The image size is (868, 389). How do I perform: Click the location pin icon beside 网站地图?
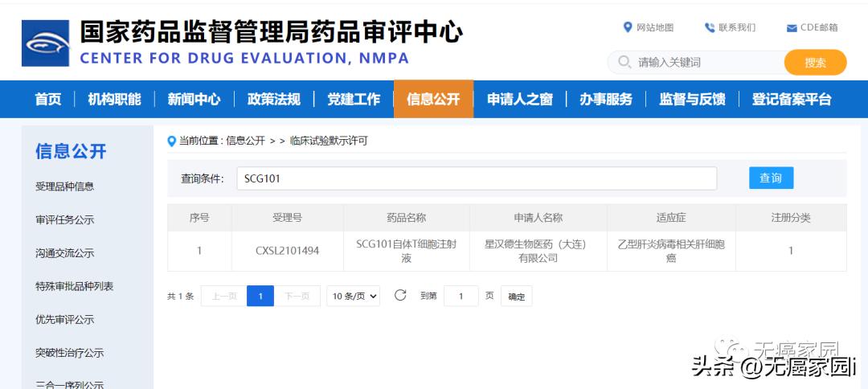point(628,27)
